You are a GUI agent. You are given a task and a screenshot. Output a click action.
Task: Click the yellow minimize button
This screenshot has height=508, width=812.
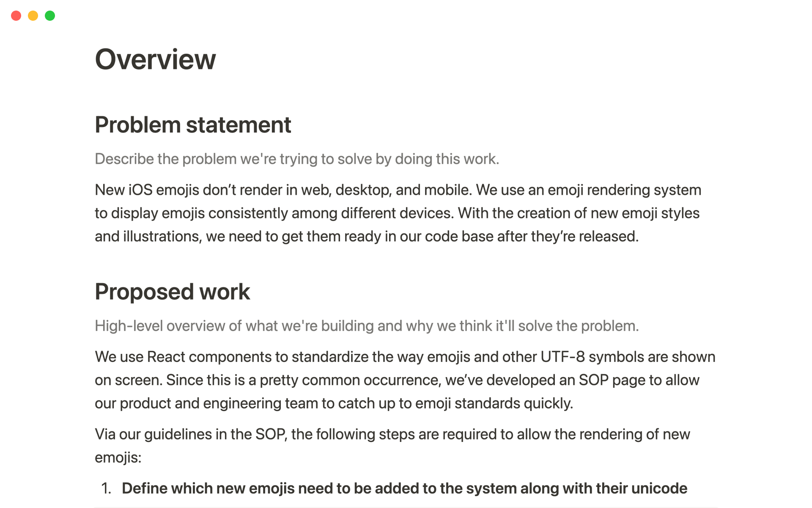pyautogui.click(x=33, y=12)
